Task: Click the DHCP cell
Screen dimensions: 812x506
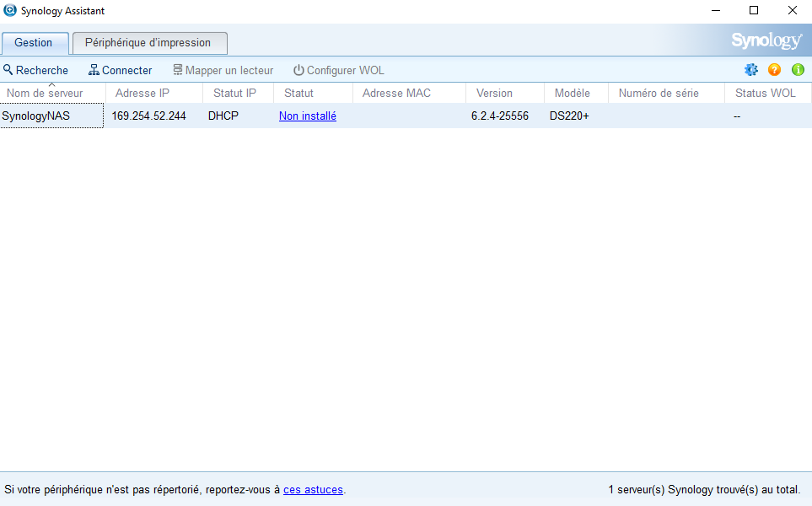Action: pyautogui.click(x=223, y=116)
